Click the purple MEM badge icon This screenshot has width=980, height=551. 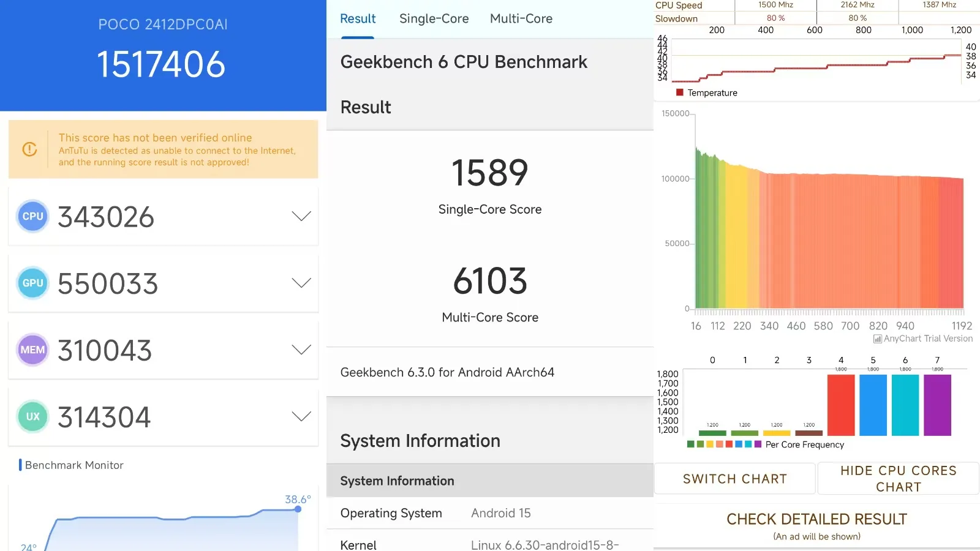pos(32,350)
